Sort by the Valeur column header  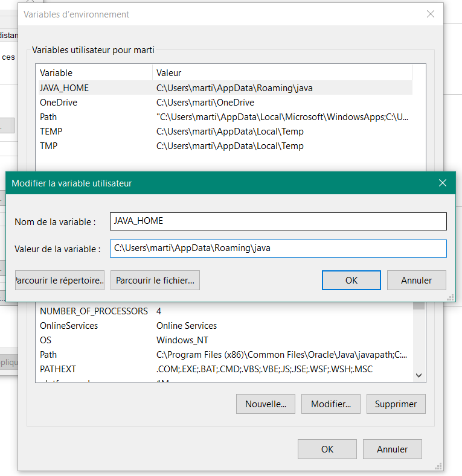(169, 73)
